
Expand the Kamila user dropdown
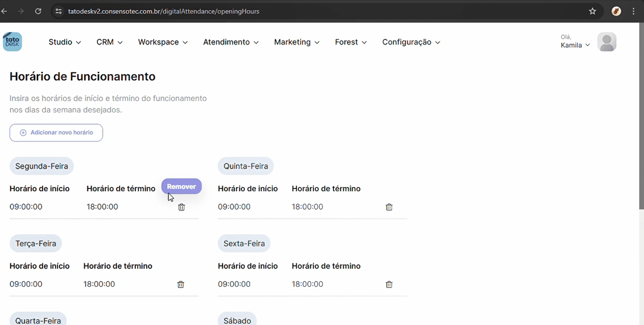[575, 45]
